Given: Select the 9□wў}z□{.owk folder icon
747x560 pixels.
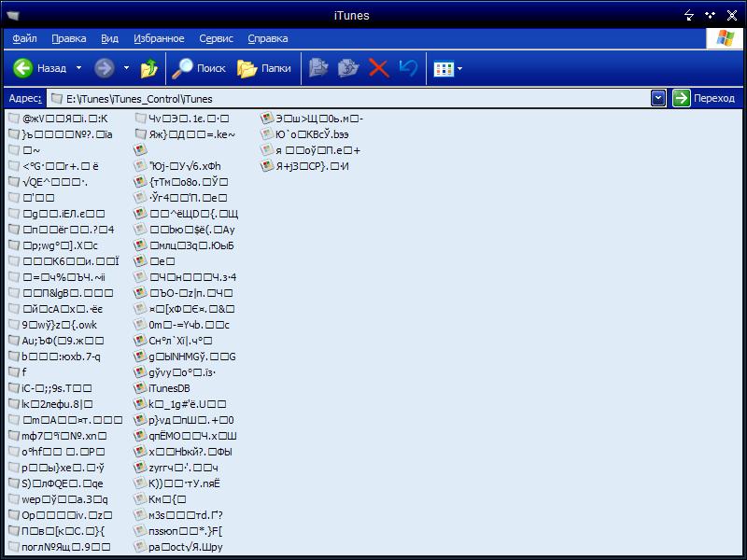Looking at the screenshot, I should coord(14,325).
